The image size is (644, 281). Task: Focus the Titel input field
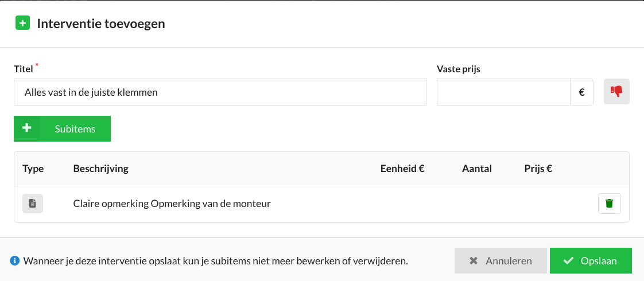(220, 92)
